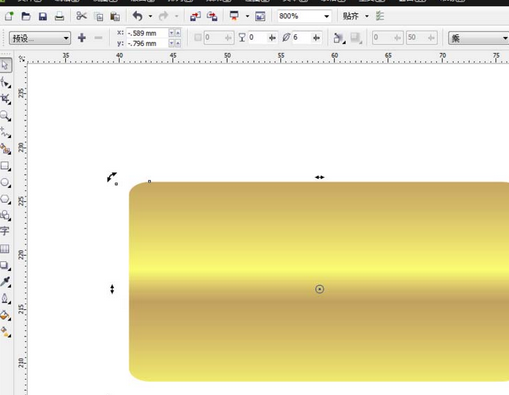
Task: Select the Pick tool in toolbox
Action: [x=6, y=65]
